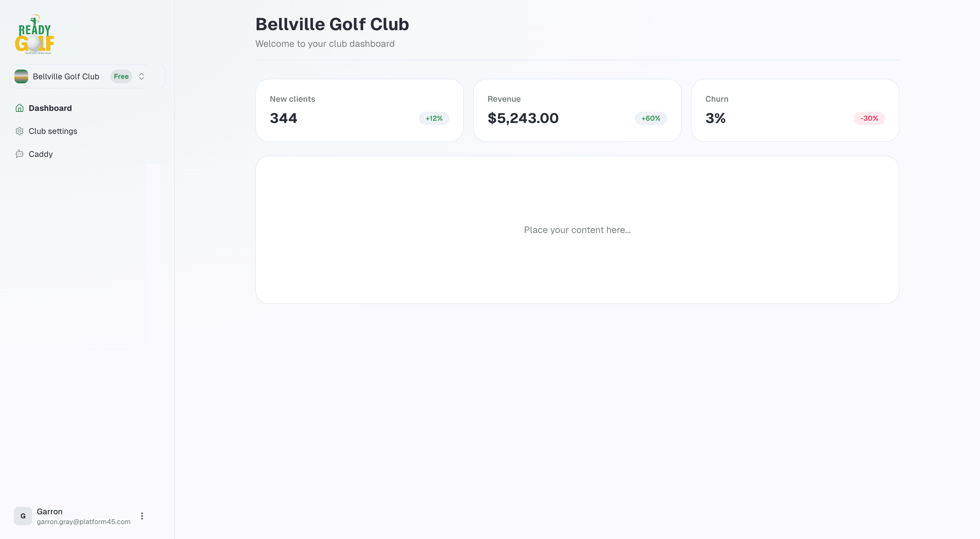Click the Club settings gear icon
The width and height of the screenshot is (980, 539).
(19, 131)
